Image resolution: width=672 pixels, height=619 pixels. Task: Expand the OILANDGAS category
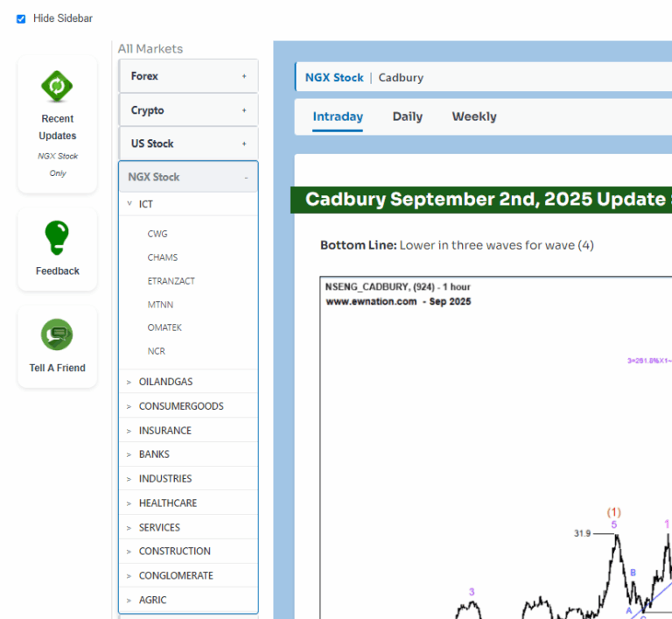point(188,382)
